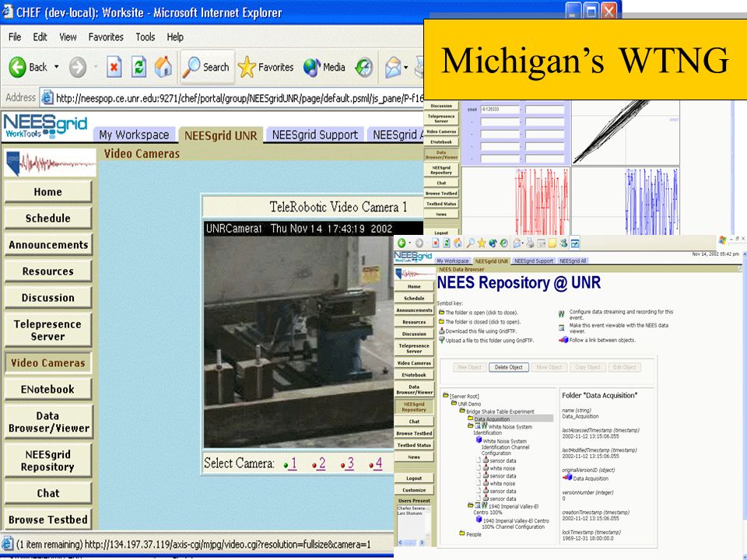Open the File menu
Image resolution: width=747 pixels, height=560 pixels.
(x=15, y=37)
